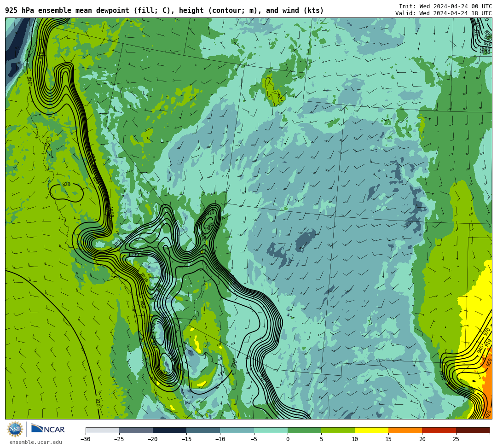Image resolution: width=497 pixels, height=448 pixels.
Task: Click the -10 colorbar tick label
Action: point(220,439)
